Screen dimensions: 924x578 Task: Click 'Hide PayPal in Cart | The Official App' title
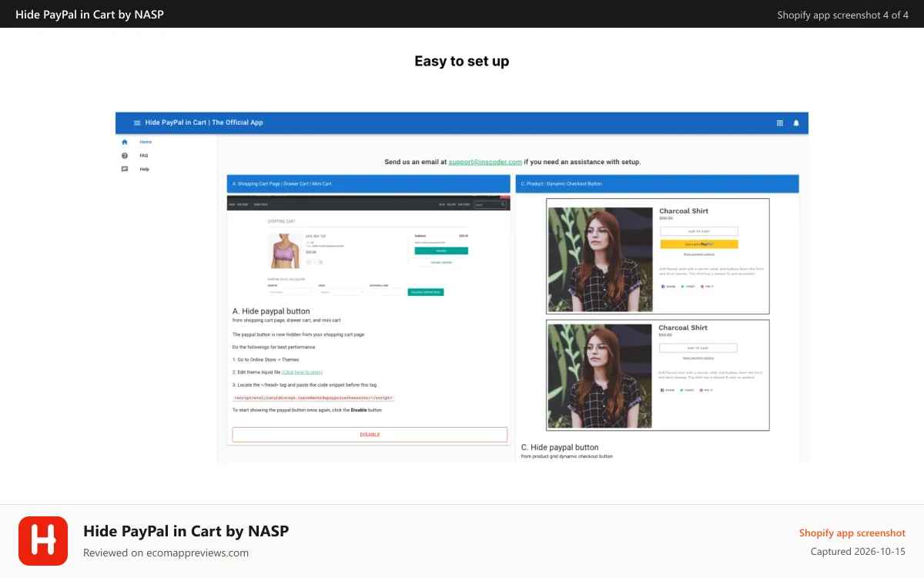click(204, 123)
